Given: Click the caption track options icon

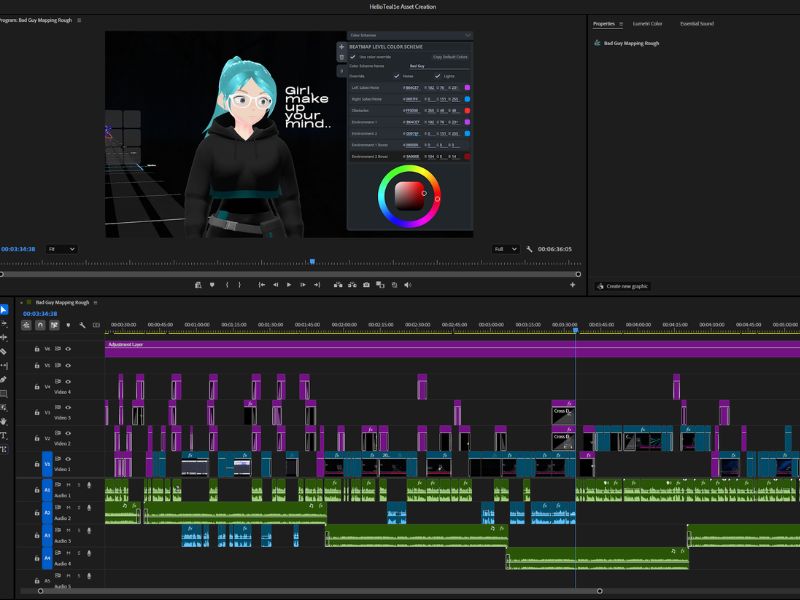Looking at the screenshot, I should tap(96, 325).
